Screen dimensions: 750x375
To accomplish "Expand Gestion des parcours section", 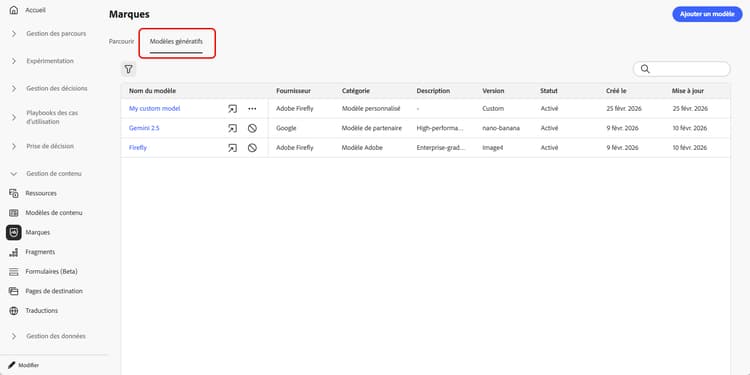I will coord(14,34).
